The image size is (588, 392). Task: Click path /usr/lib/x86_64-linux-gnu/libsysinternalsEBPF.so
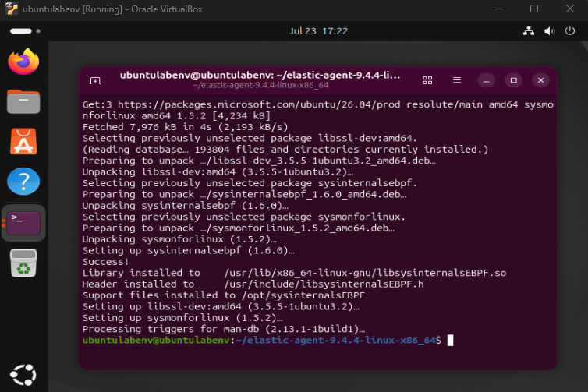click(x=365, y=273)
